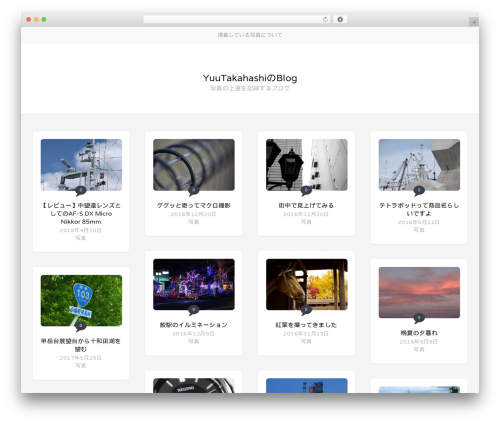Open the 掲載している写真について menu link

(x=250, y=35)
